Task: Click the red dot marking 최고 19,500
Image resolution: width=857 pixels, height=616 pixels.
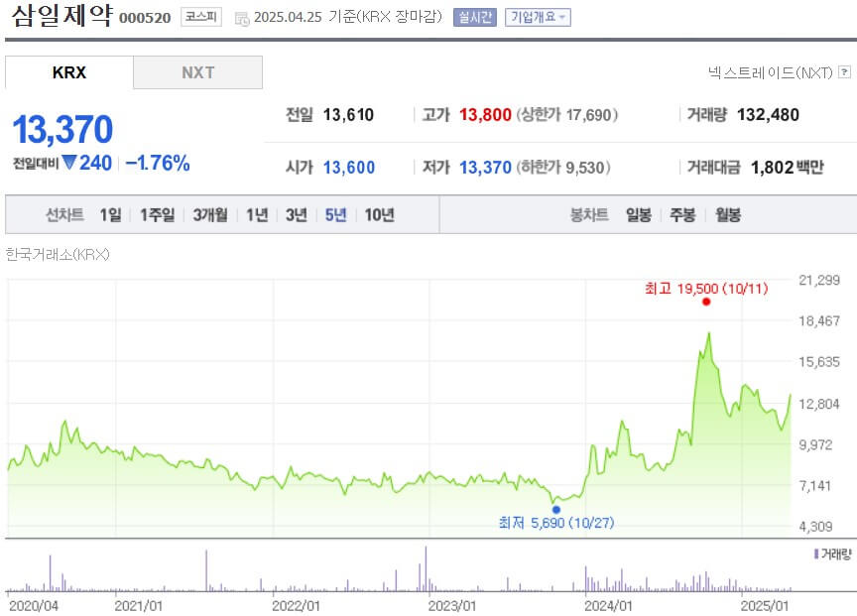Action: 706,305
